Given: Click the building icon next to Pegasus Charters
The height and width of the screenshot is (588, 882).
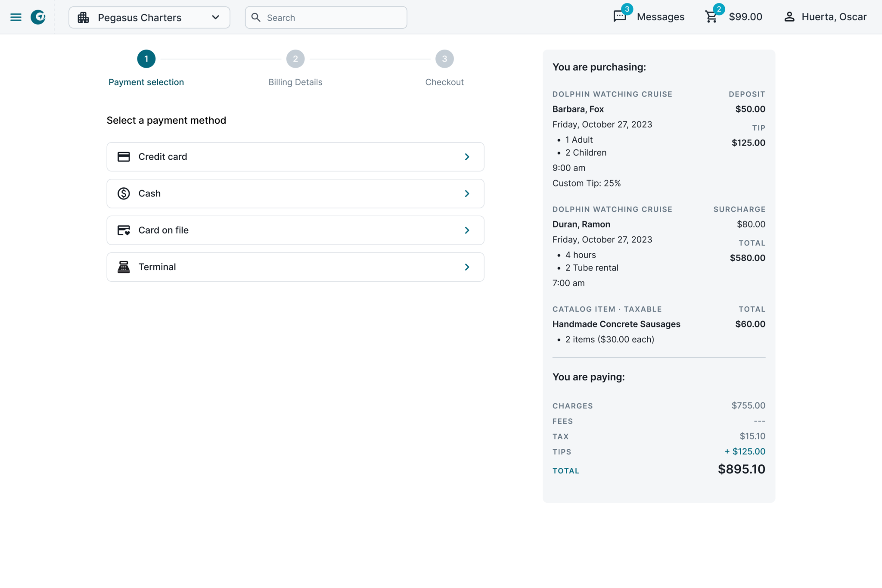Looking at the screenshot, I should 84,18.
